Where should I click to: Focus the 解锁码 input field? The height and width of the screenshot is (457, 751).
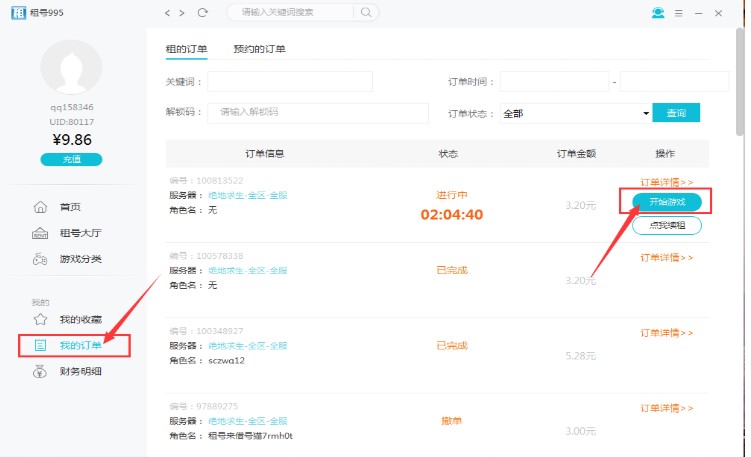(317, 113)
